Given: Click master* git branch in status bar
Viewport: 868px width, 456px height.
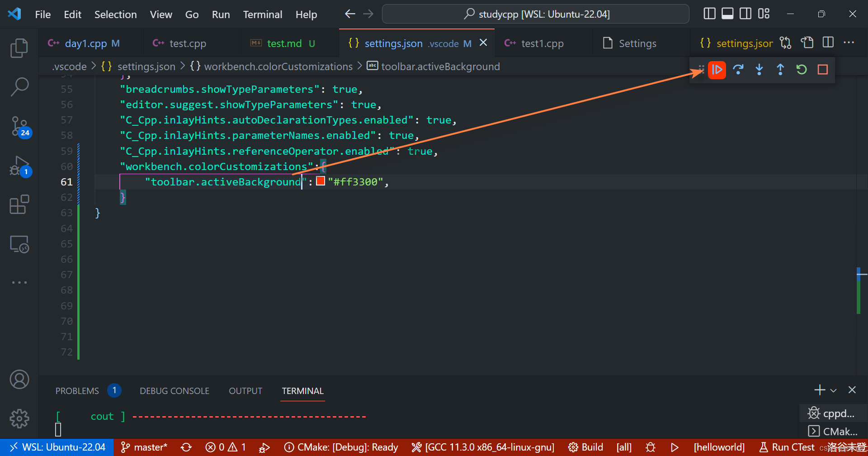Looking at the screenshot, I should coord(144,447).
